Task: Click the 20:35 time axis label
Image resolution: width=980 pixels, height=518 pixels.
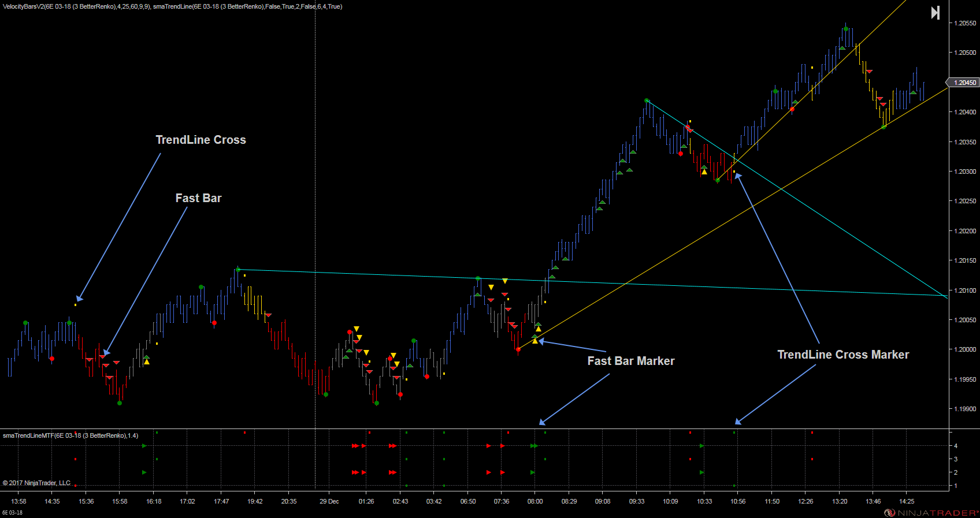Action: pos(289,501)
